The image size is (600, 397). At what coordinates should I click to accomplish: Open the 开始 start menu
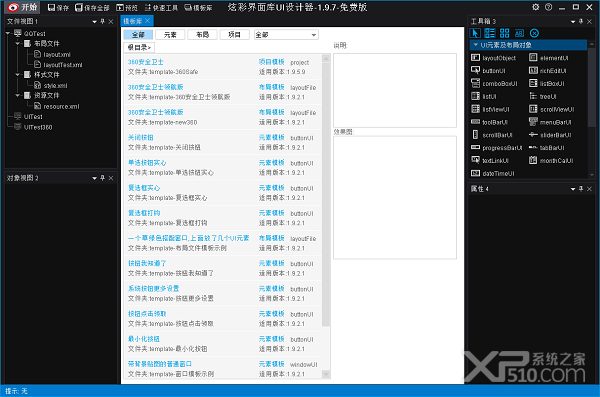pos(22,7)
